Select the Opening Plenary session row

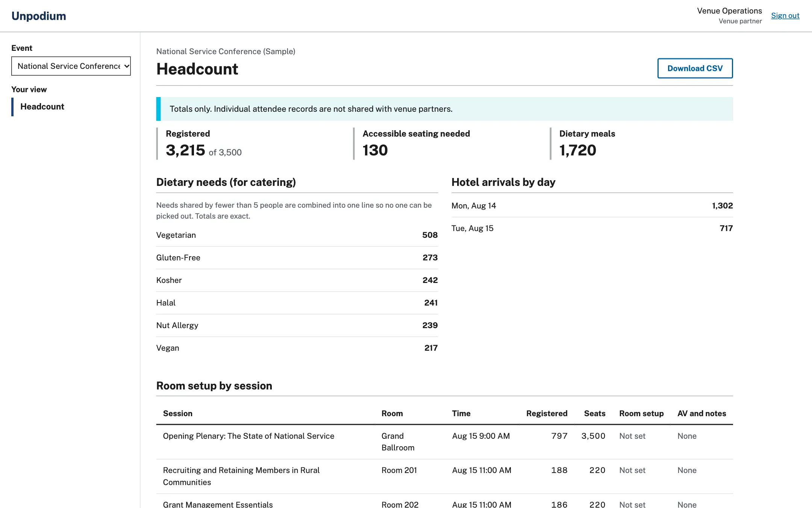[444, 442]
